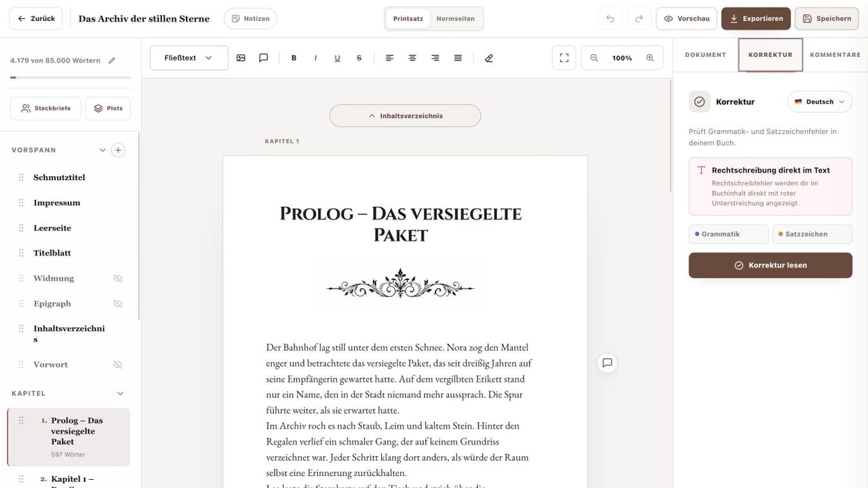Toggle the Satzzeichen filter
The image size is (868, 488).
(x=812, y=234)
